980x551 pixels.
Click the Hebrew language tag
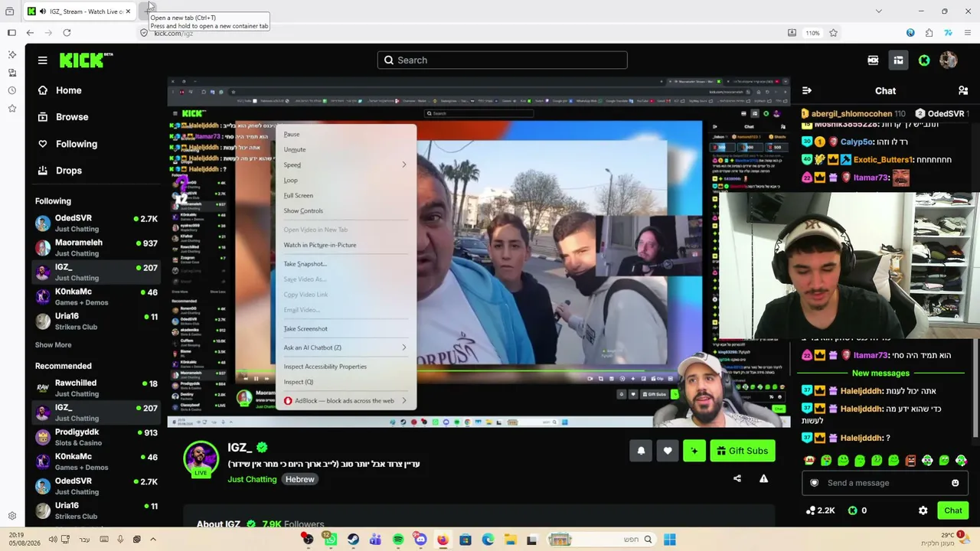click(x=300, y=480)
